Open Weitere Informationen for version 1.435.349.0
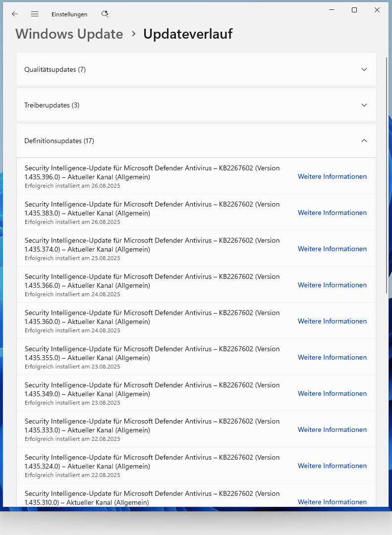Screen dimensions: 392x535 point(332,393)
